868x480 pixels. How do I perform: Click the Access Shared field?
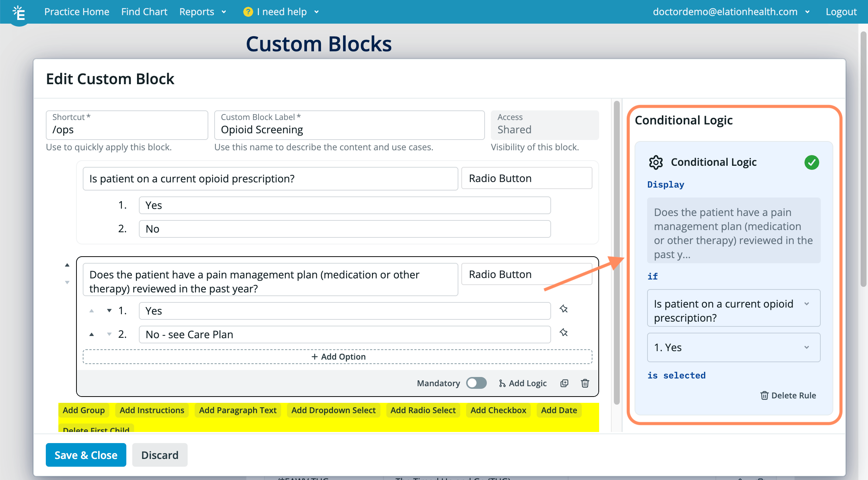coord(545,125)
